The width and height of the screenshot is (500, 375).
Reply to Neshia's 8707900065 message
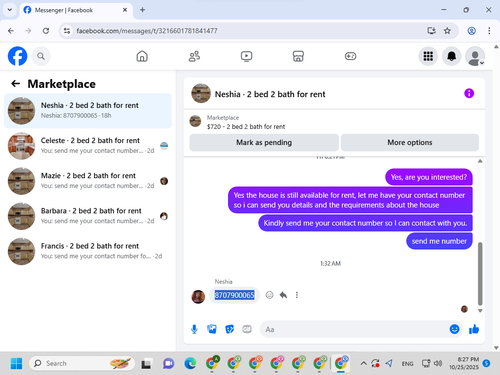(x=283, y=295)
